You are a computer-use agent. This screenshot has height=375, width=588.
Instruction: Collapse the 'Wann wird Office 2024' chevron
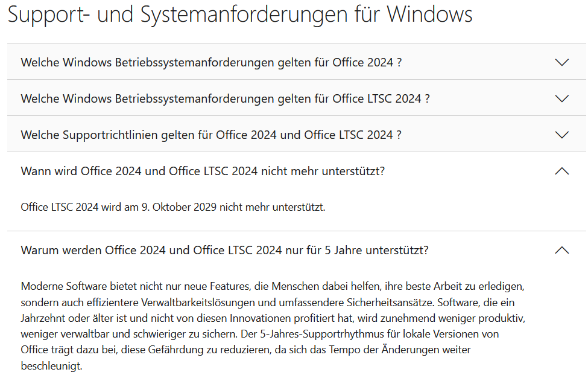561,171
